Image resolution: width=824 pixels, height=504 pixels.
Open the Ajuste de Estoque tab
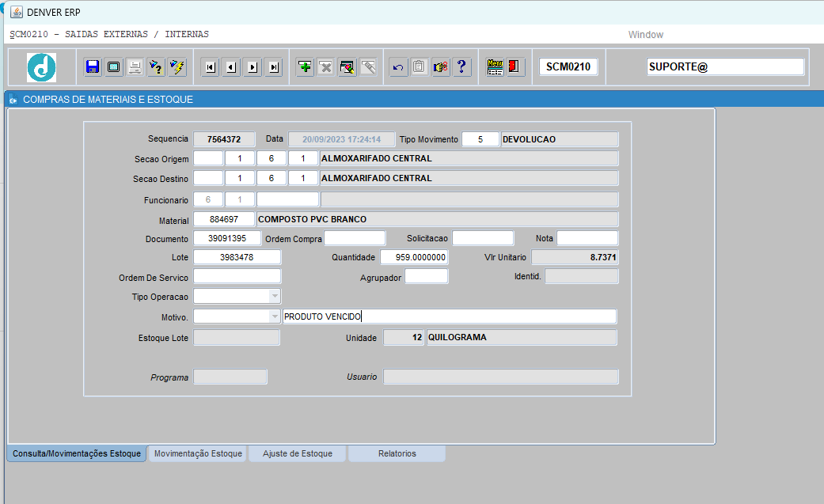[298, 453]
